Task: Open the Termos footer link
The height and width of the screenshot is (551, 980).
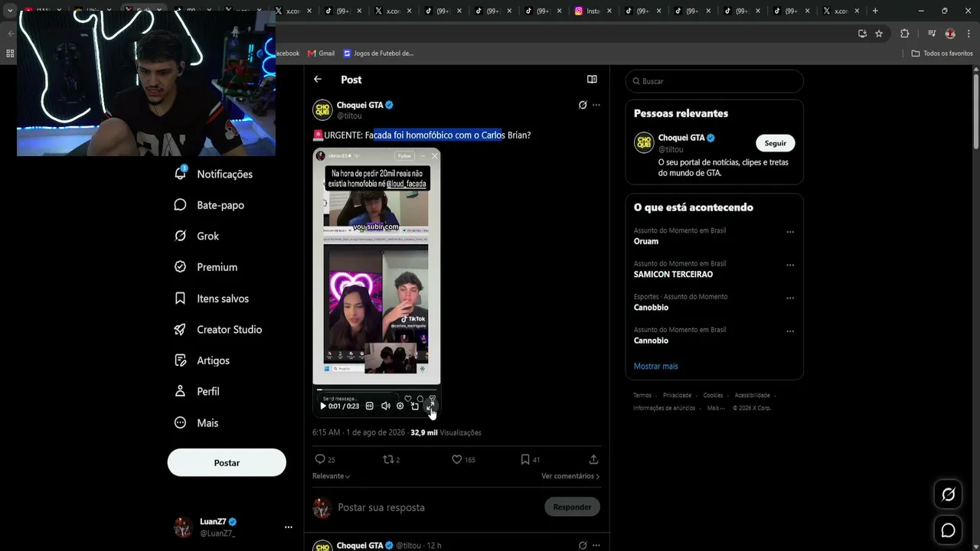Action: pyautogui.click(x=642, y=396)
